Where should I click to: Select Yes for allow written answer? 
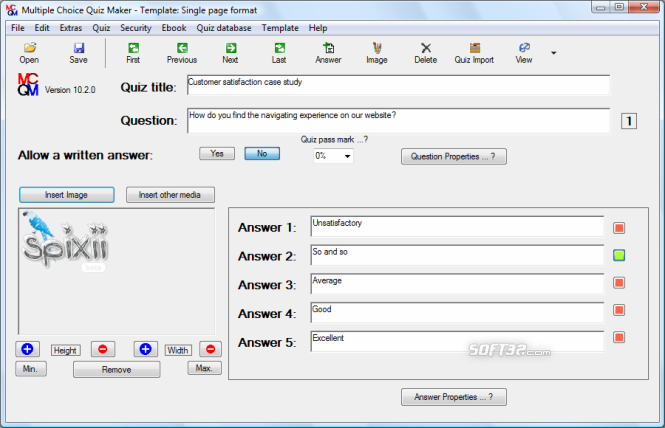(217, 154)
